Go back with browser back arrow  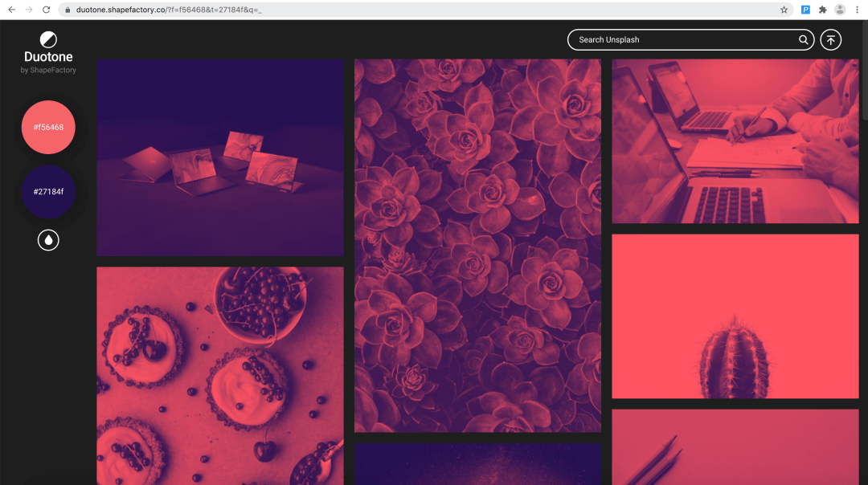[11, 10]
